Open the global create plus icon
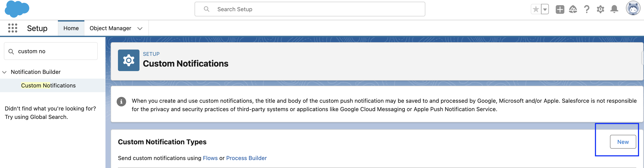 coord(560,9)
